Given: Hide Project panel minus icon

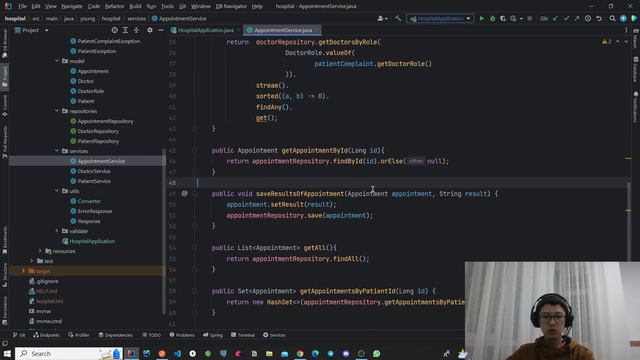Looking at the screenshot, I should (161, 30).
